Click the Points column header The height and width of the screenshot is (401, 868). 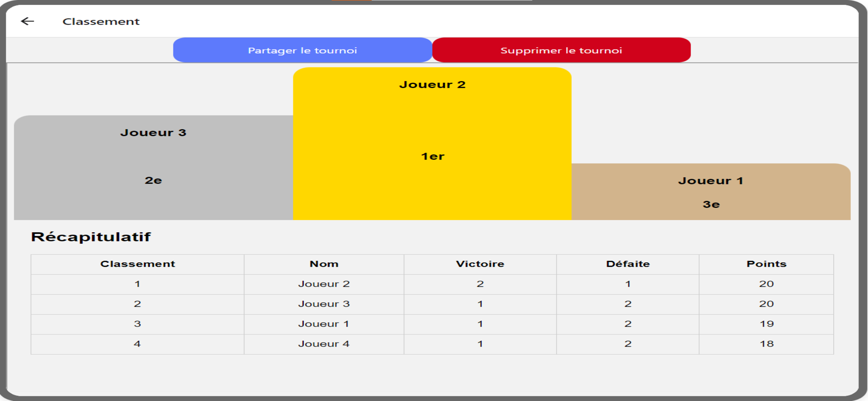tap(766, 264)
